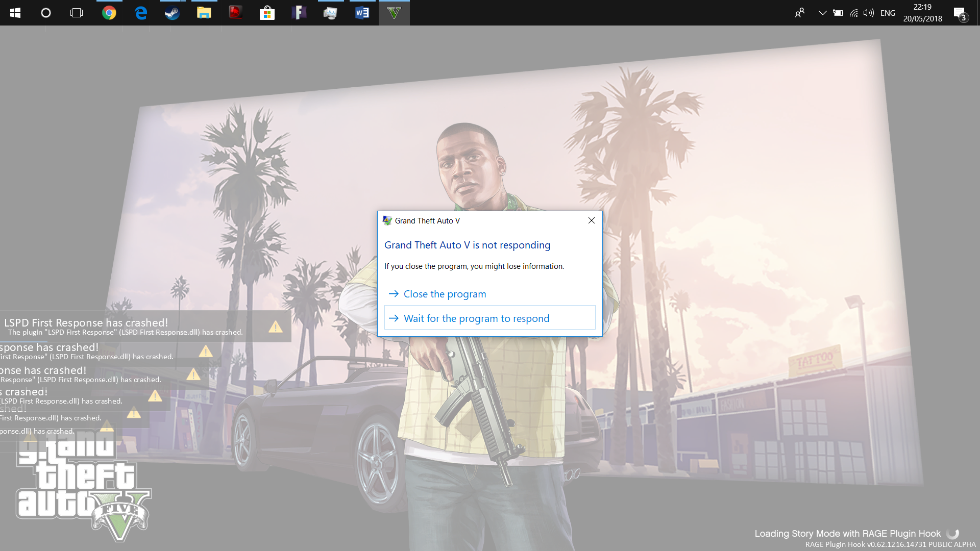Image resolution: width=980 pixels, height=551 pixels.
Task: Click the GTA V taskbar icon
Action: tap(394, 13)
